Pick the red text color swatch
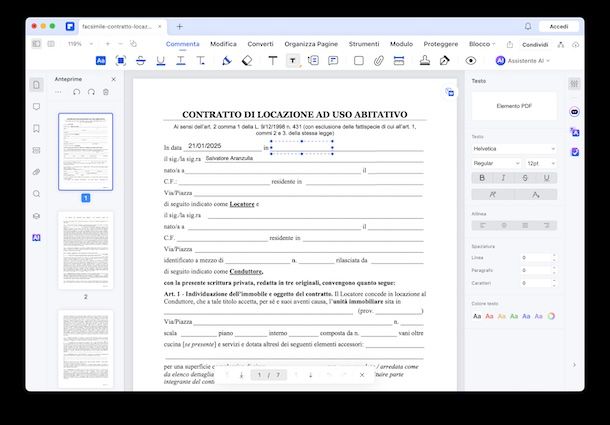Viewport: 610px width, 425px height. [x=489, y=316]
